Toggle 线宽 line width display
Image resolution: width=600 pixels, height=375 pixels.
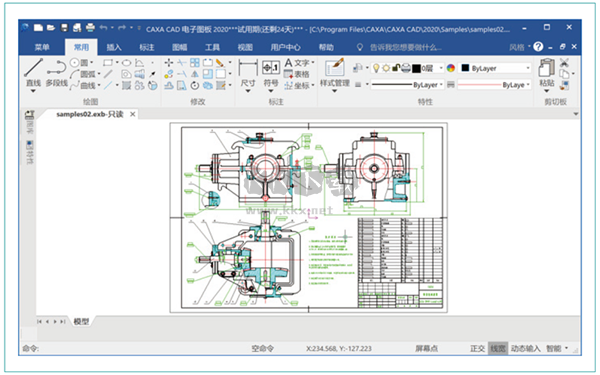coord(498,348)
